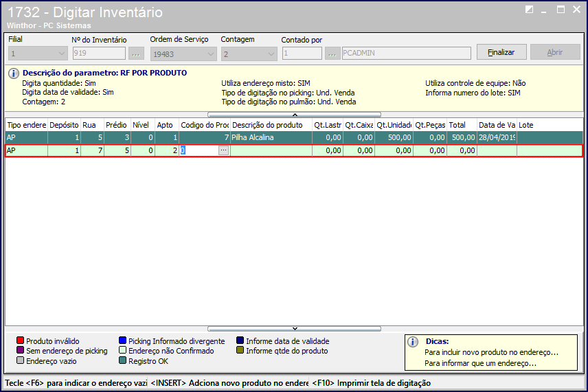The image size is (588, 392).
Task: Click the parameter description info icon
Action: pyautogui.click(x=14, y=73)
